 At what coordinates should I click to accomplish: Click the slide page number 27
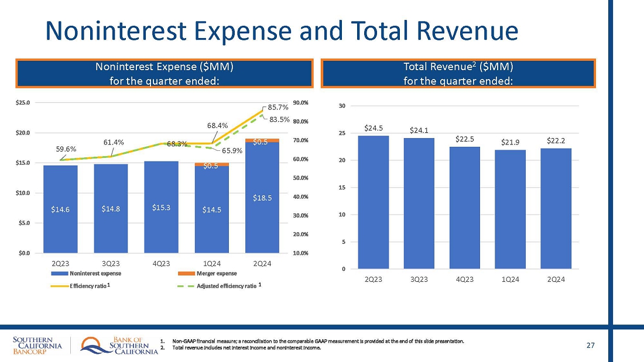[x=590, y=346]
